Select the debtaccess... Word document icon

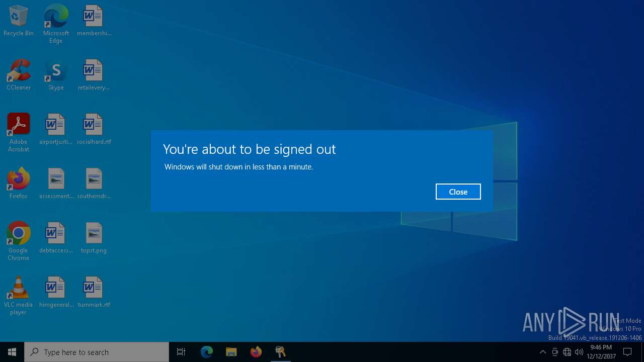(56, 238)
